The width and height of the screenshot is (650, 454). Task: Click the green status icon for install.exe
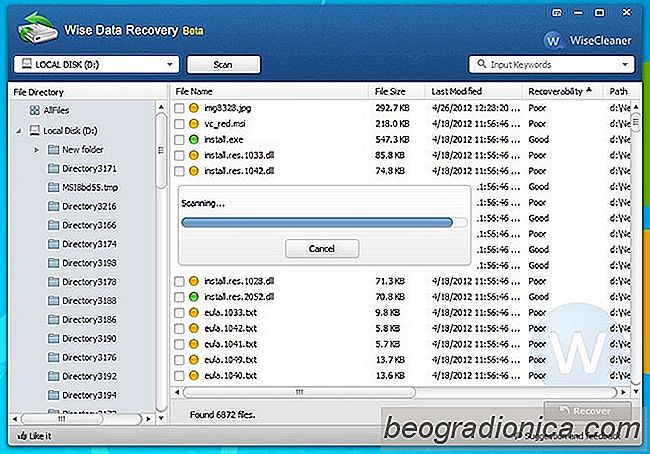(194, 140)
